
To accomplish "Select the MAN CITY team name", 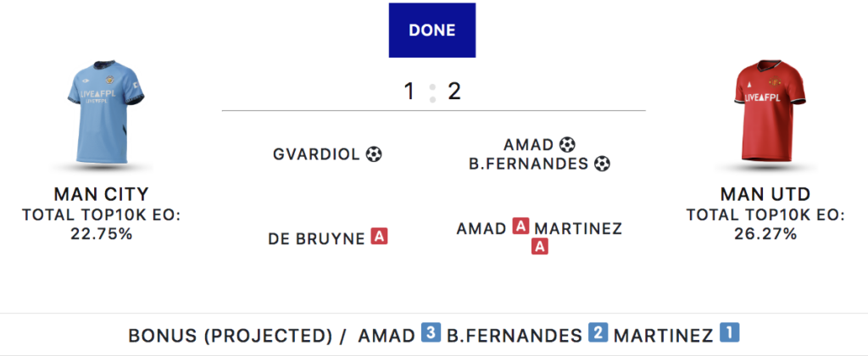I will [101, 194].
